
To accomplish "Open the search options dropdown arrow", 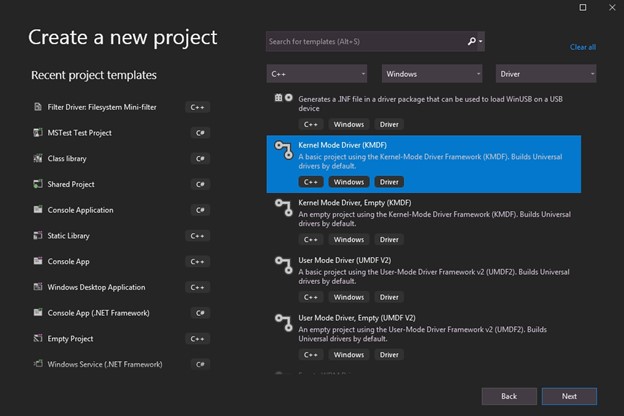I will coord(481,41).
